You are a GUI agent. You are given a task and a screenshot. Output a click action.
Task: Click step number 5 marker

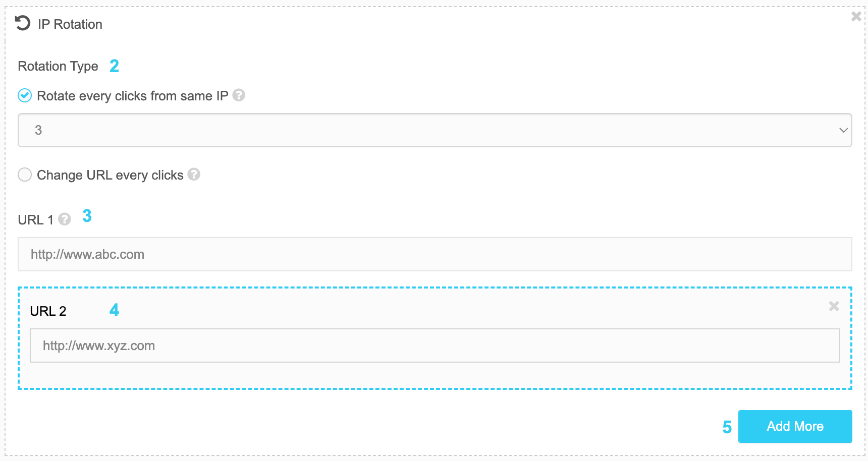coord(727,427)
